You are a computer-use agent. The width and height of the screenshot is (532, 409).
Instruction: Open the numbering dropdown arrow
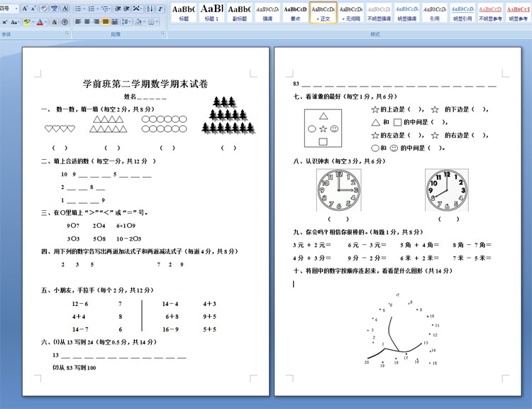pos(98,9)
